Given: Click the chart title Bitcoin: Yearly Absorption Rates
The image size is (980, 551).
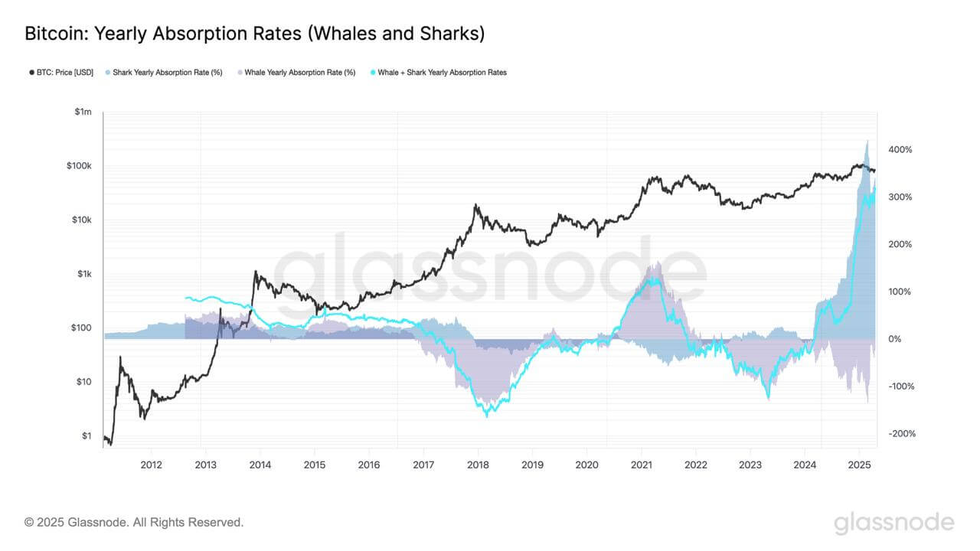Looking at the screenshot, I should pyautogui.click(x=254, y=34).
